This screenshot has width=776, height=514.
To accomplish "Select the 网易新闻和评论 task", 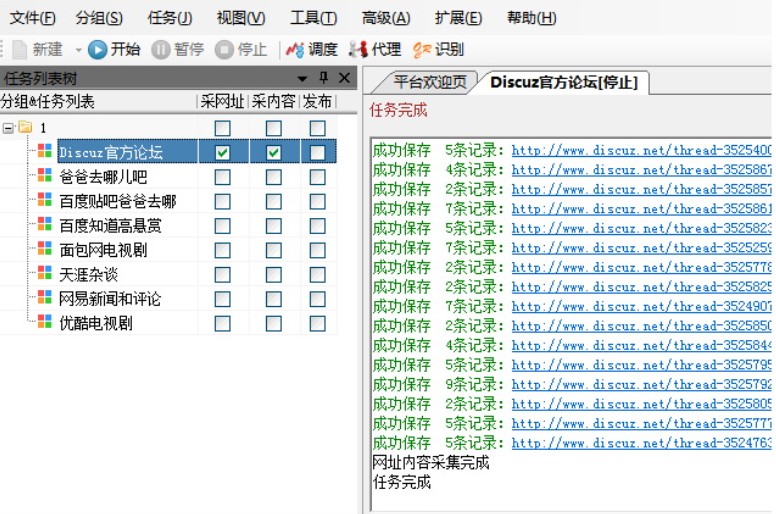I will (x=110, y=299).
